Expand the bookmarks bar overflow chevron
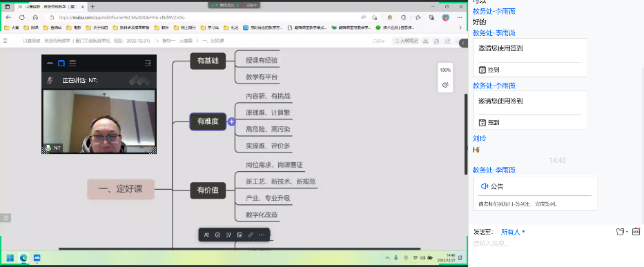Image resolution: width=644 pixels, height=267 pixels. coord(460,28)
